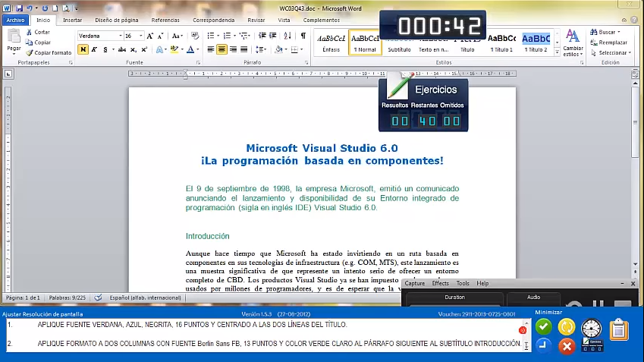Align text left in Párrafo group

coord(211,49)
